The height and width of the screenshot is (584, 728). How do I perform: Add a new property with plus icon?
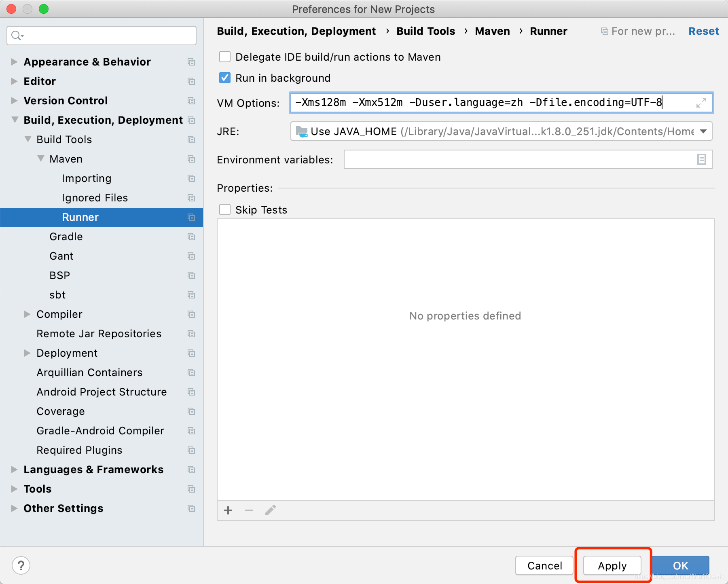click(228, 510)
